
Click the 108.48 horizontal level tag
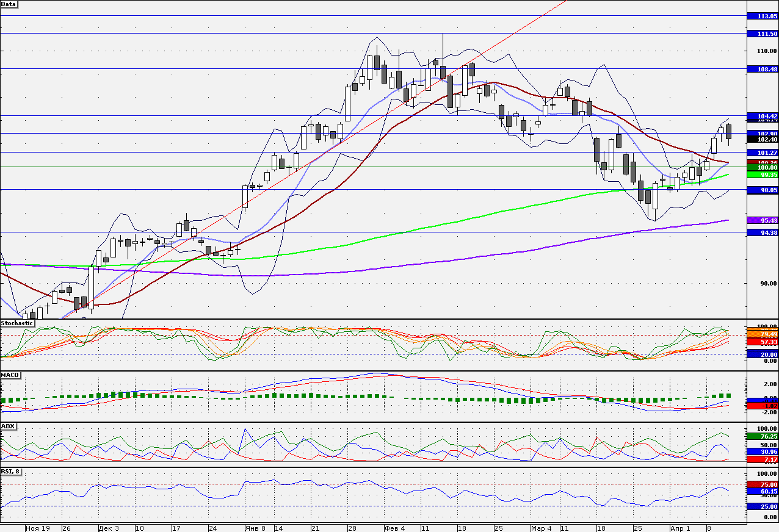point(763,70)
